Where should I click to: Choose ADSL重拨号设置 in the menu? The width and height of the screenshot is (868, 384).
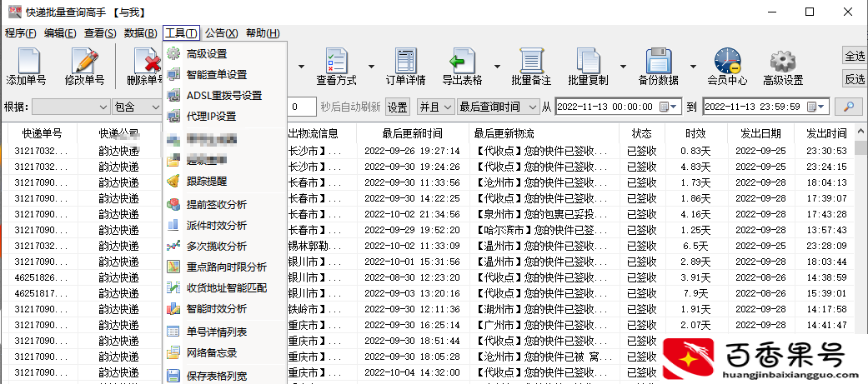click(225, 95)
